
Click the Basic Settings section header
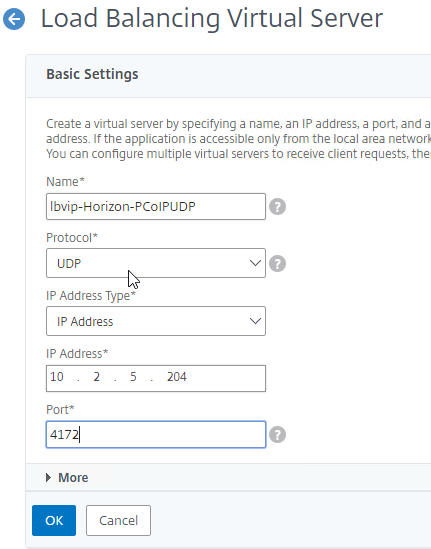(92, 74)
